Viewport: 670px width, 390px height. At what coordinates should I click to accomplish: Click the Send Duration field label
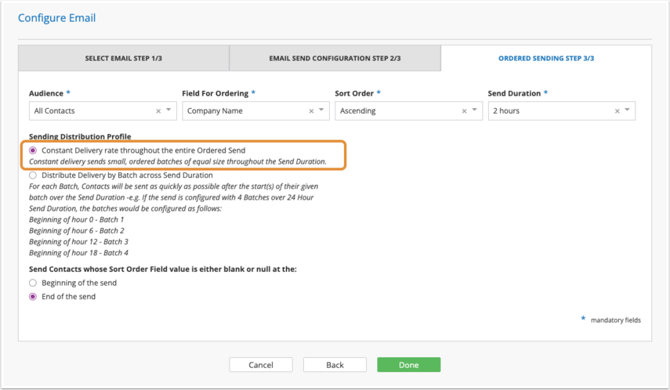[514, 93]
